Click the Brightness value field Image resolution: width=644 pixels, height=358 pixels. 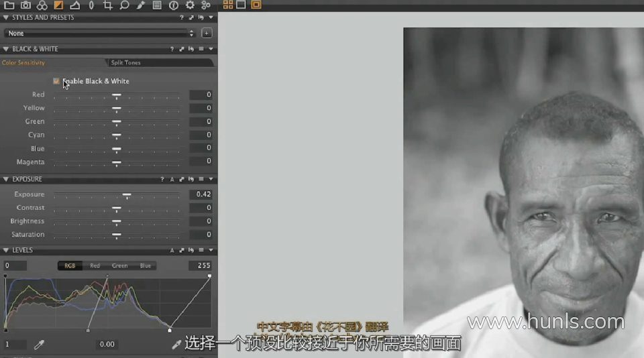201,221
